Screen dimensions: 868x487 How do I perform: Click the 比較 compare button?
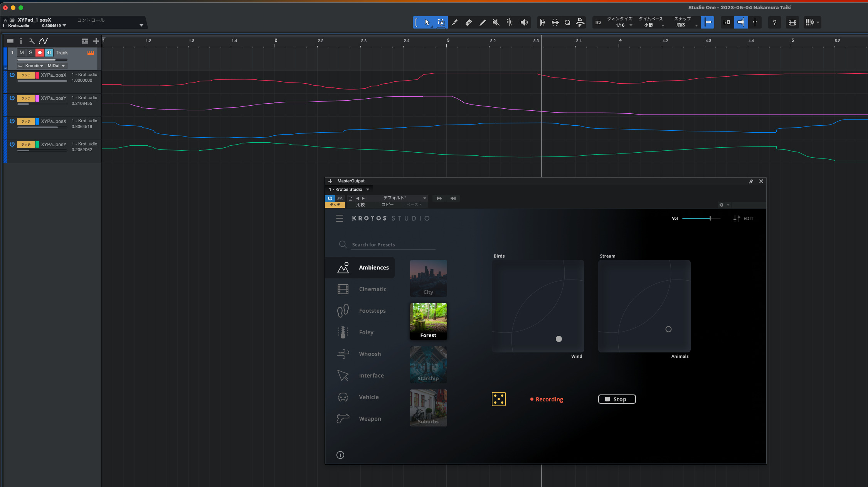pos(360,205)
